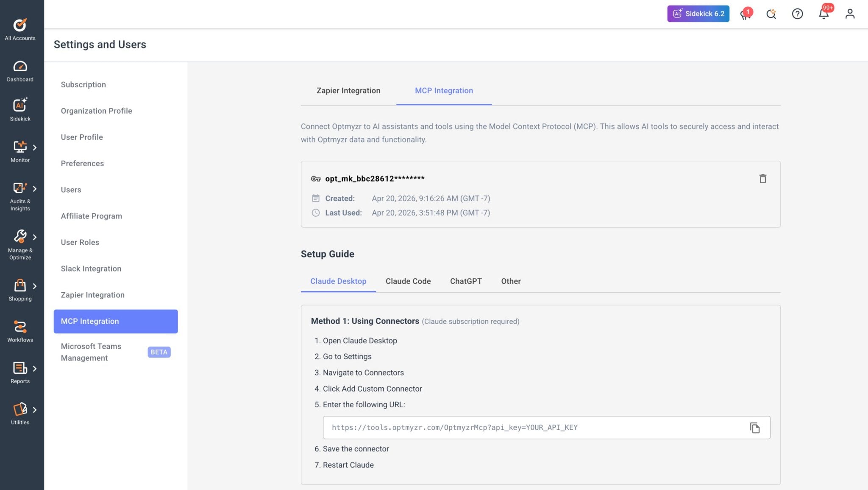Click step Click Add Custom Connector
This screenshot has height=490, width=868.
click(372, 389)
